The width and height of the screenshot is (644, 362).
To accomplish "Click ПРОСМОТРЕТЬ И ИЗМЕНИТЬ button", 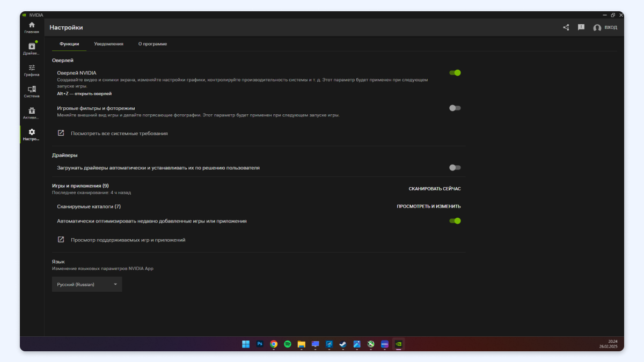I will [429, 206].
